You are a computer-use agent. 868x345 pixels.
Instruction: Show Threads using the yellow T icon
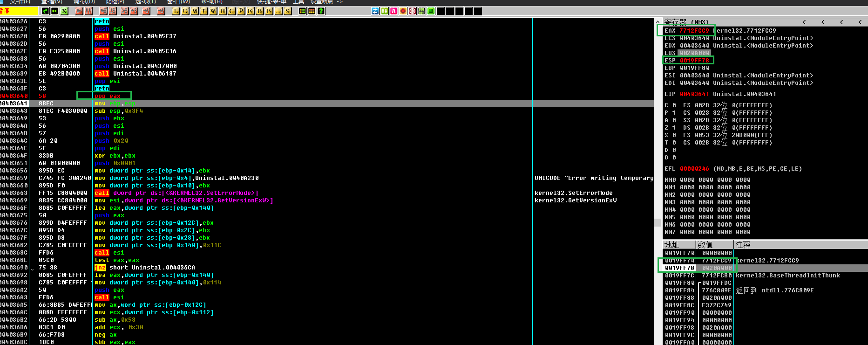[203, 11]
